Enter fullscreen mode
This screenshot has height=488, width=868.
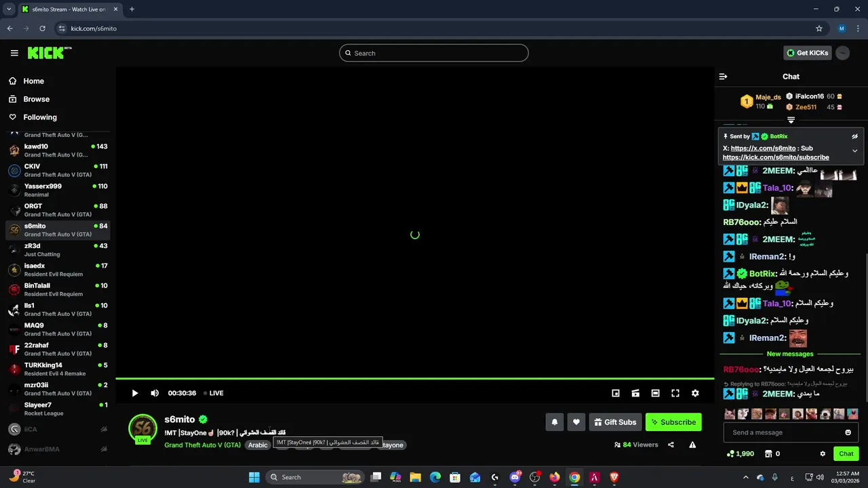(x=675, y=393)
